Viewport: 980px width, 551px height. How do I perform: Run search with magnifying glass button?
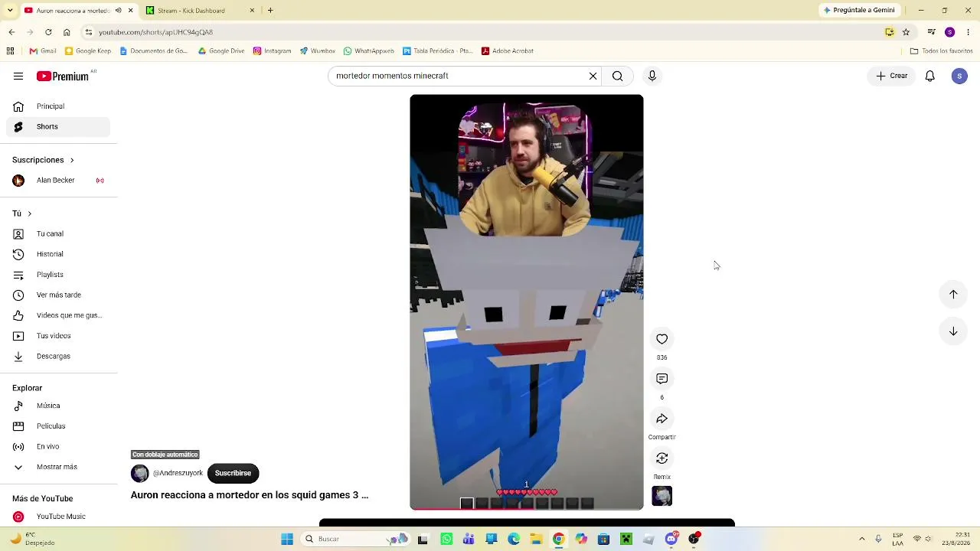617,76
